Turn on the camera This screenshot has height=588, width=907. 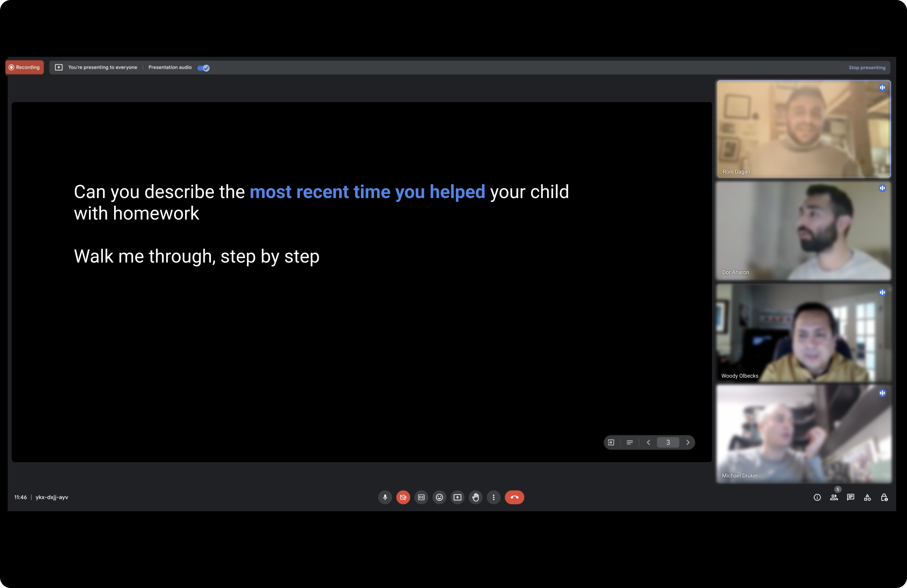coord(403,497)
